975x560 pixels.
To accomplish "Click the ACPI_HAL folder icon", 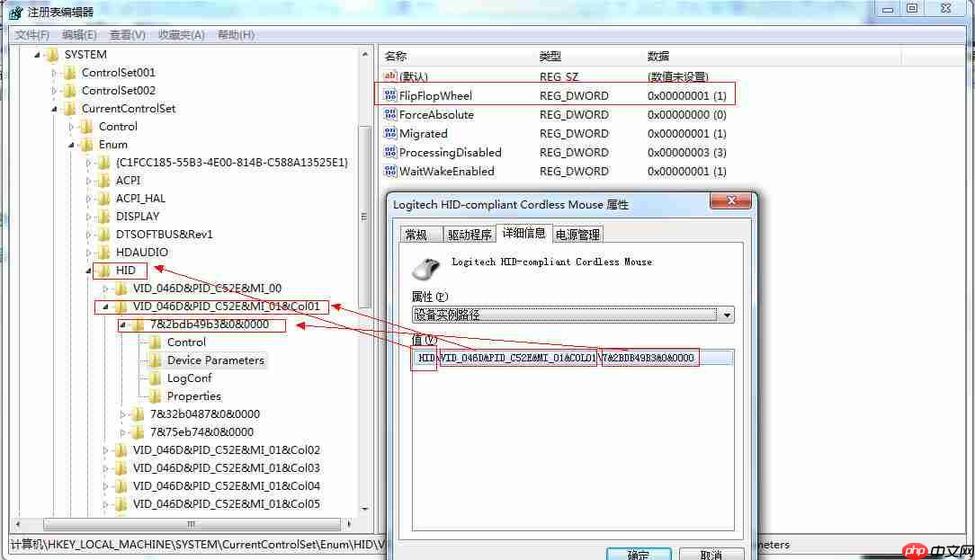I will click(x=103, y=199).
